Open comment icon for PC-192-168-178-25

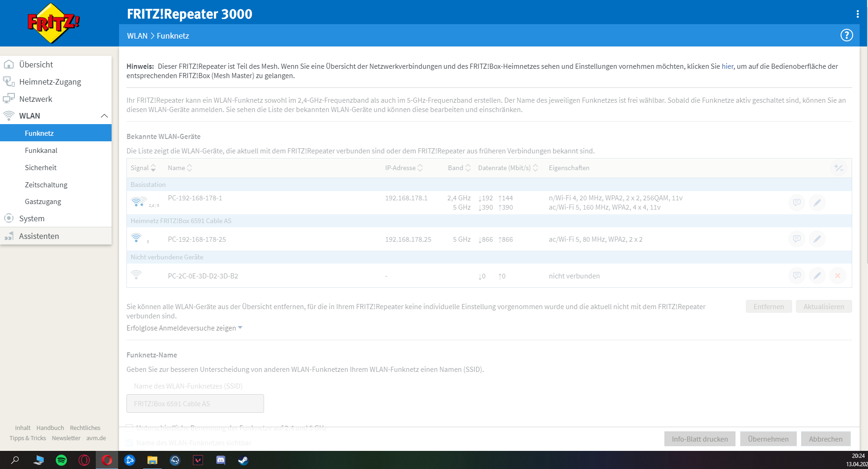click(797, 239)
